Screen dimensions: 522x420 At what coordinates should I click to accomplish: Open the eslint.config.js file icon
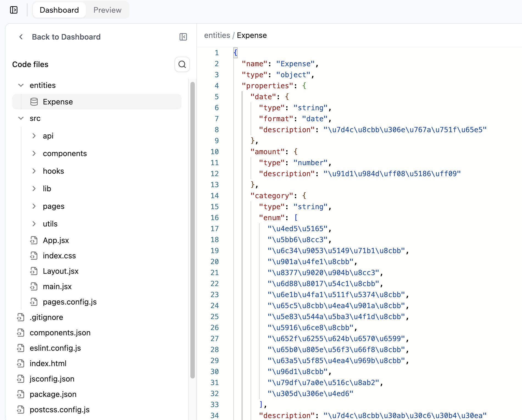click(21, 348)
